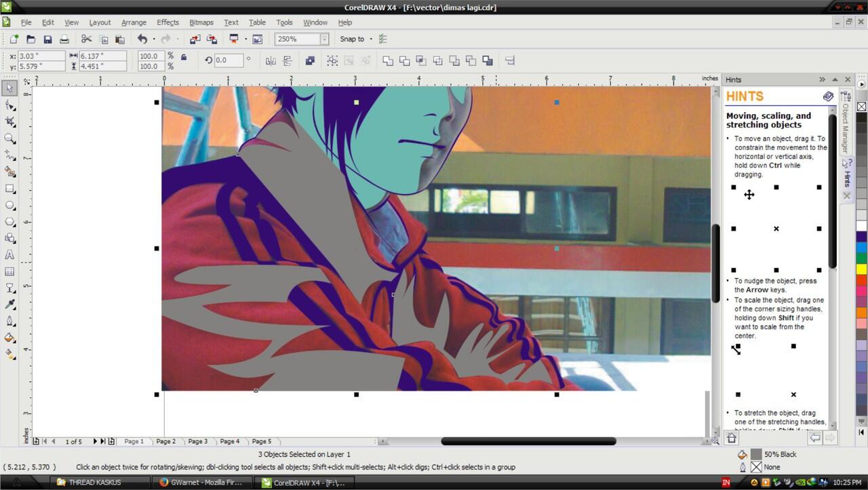
Task: Open the Arrange menu
Action: click(134, 22)
